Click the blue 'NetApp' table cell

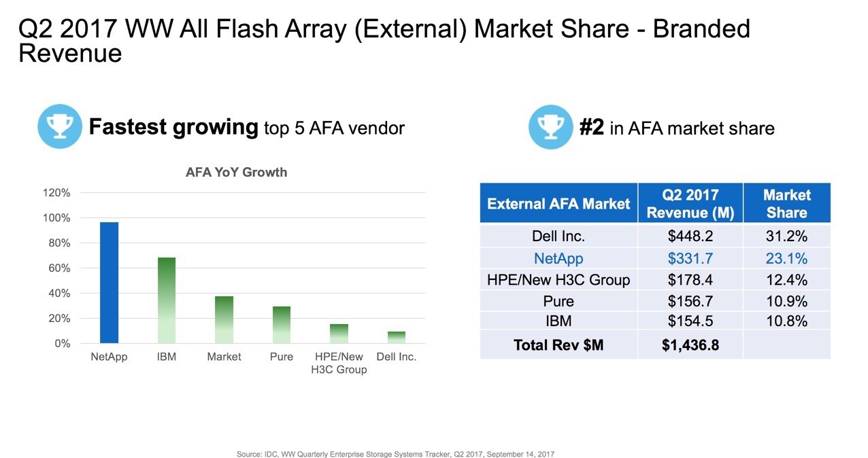coord(558,258)
